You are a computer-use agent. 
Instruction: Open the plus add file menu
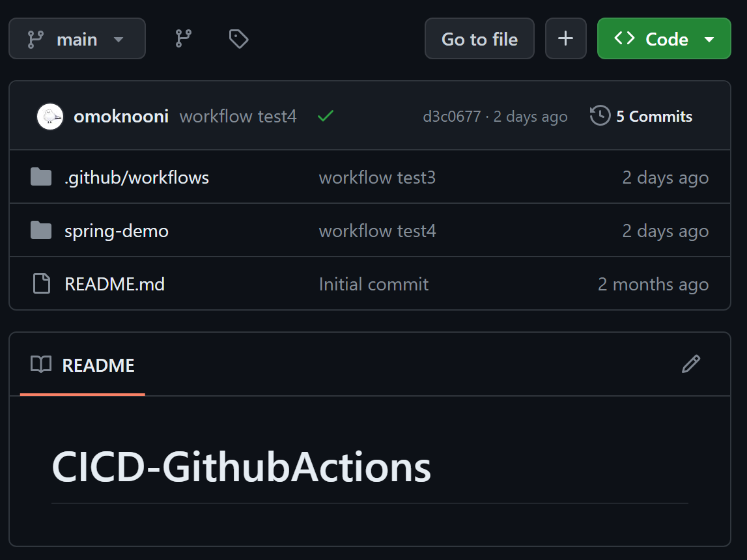[x=565, y=38]
